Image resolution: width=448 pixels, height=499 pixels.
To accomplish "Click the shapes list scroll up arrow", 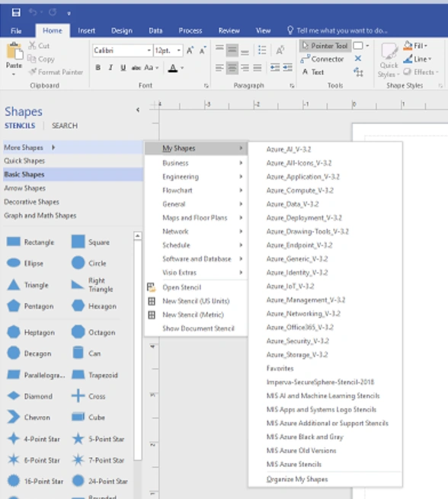I will (x=137, y=236).
